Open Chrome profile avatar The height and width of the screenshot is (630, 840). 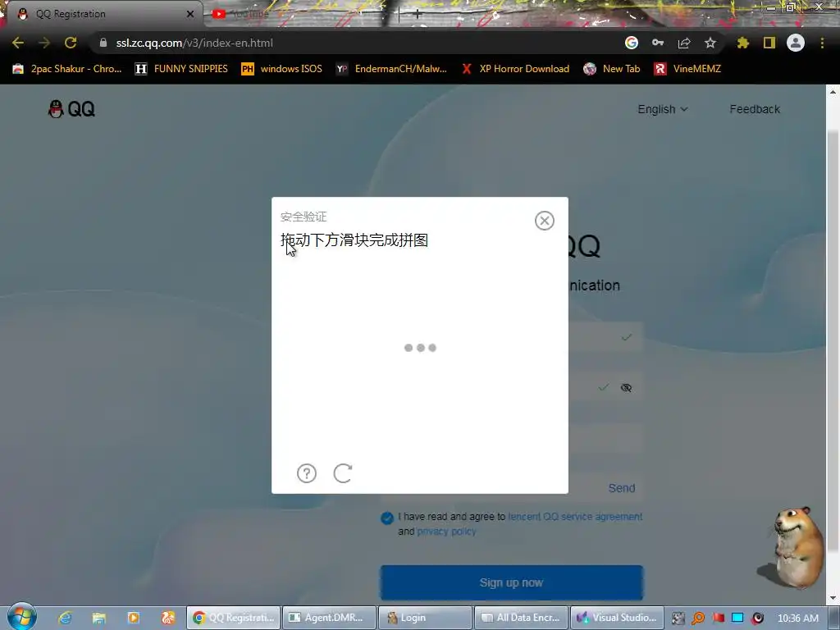click(x=796, y=43)
